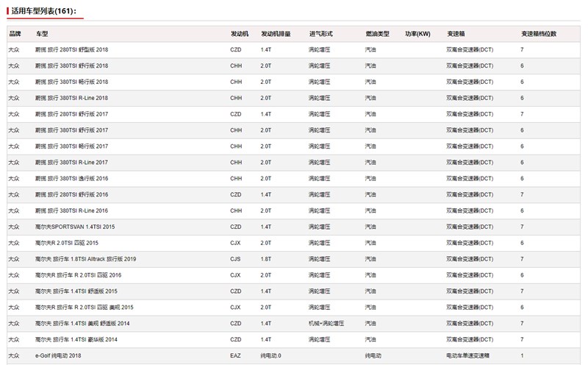Click the 1.8T displacement cell
The image size is (588, 365).
pos(266,259)
